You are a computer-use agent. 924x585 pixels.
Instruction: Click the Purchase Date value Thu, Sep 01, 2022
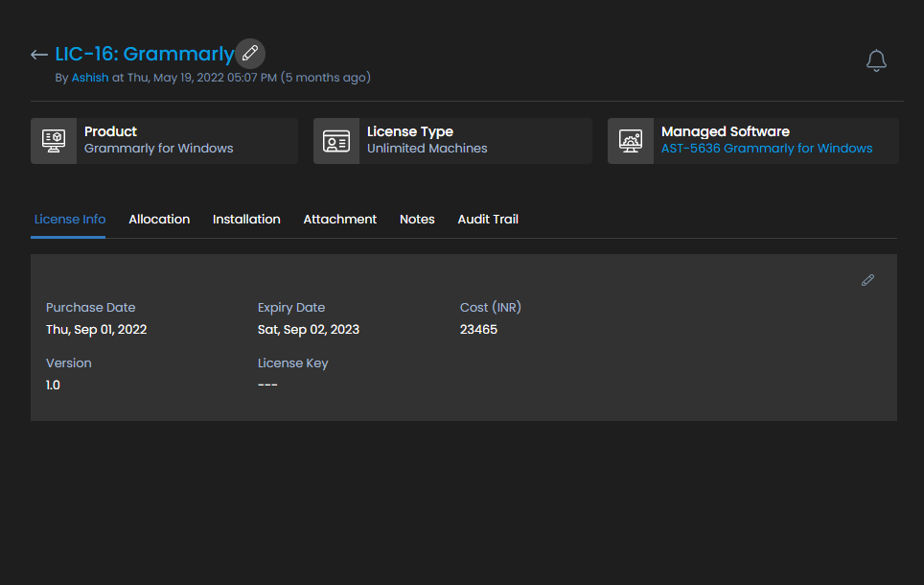pos(96,329)
